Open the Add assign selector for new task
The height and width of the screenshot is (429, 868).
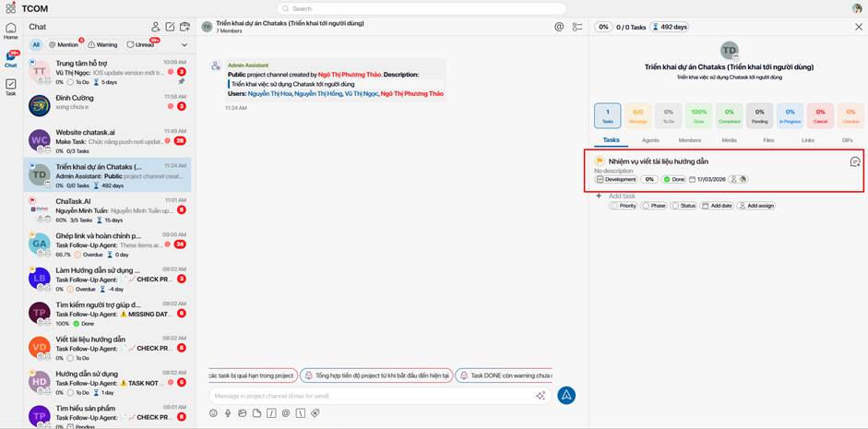click(756, 206)
